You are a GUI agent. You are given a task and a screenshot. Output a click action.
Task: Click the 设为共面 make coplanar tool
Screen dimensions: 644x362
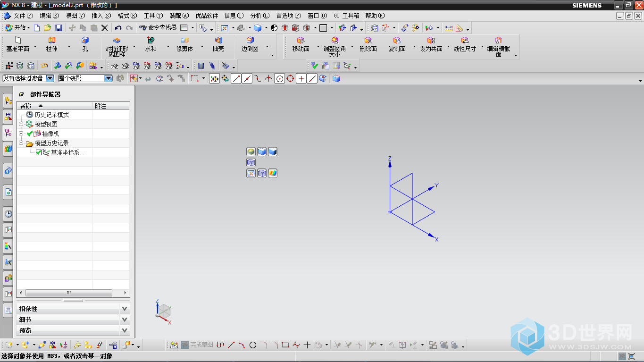click(x=431, y=44)
